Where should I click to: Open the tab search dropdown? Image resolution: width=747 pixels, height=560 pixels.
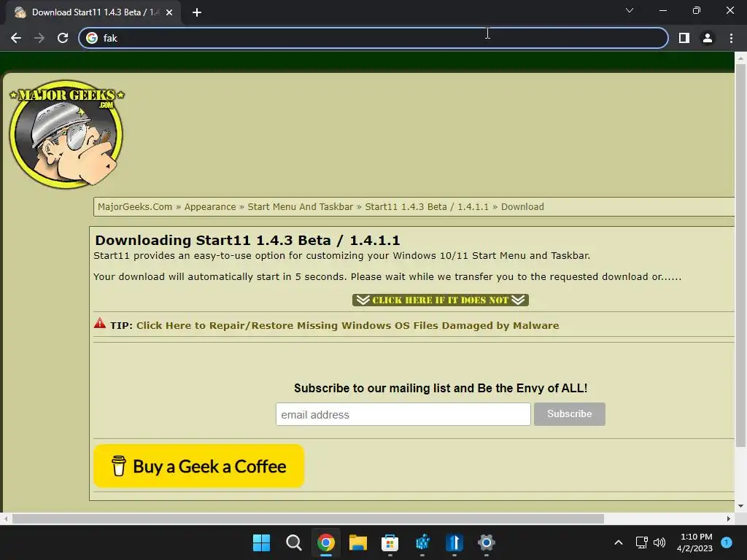pyautogui.click(x=630, y=10)
